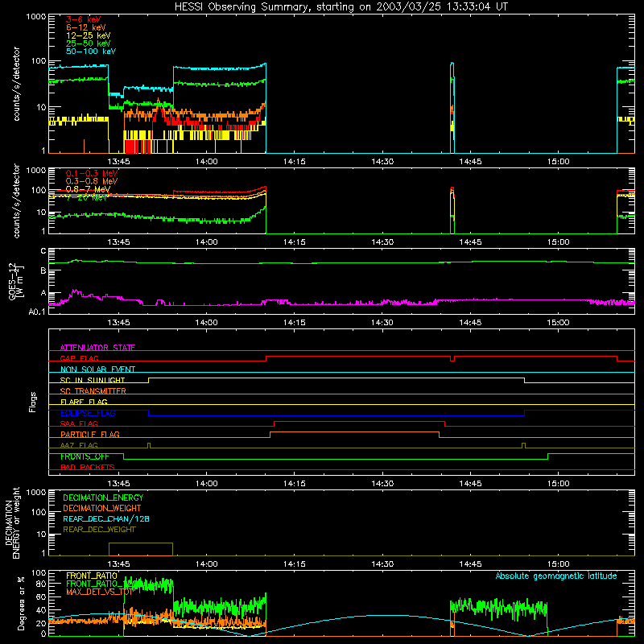The height and width of the screenshot is (644, 644).
Task: Select the BAD_PACKETS flag label
Action: point(88,467)
